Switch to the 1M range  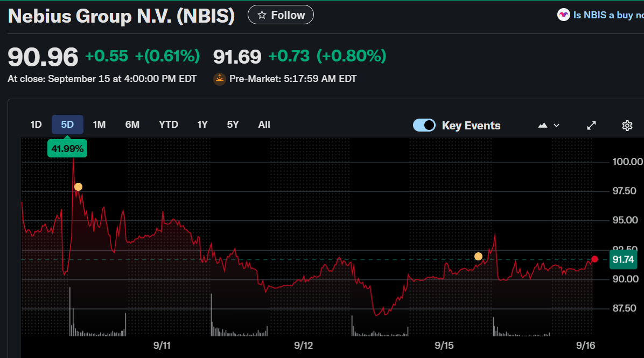point(99,125)
